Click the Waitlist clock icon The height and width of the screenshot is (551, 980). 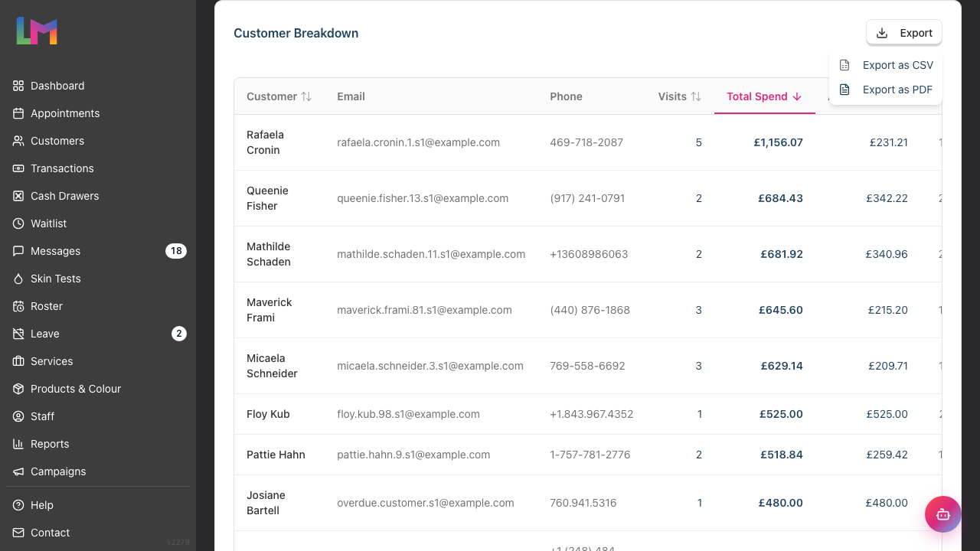(18, 223)
